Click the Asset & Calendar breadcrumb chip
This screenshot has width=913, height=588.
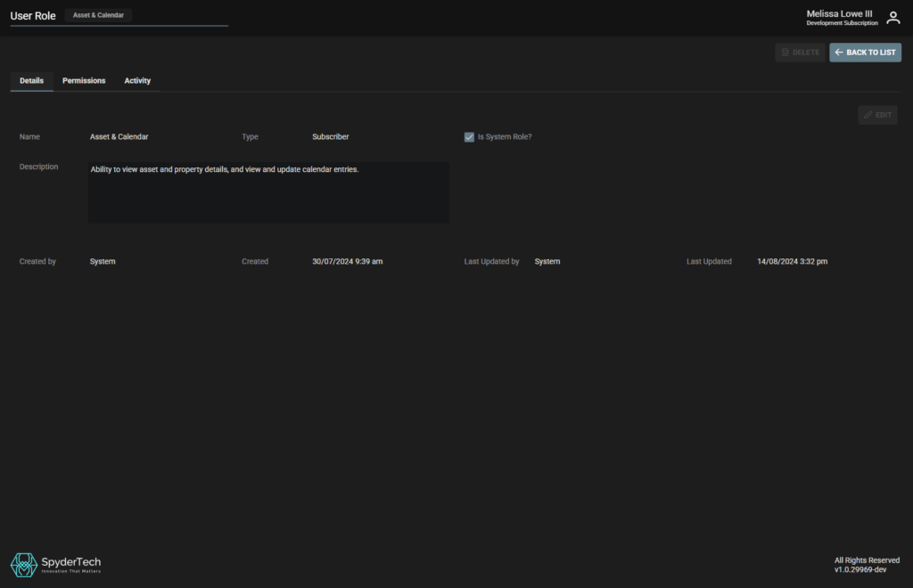point(98,15)
